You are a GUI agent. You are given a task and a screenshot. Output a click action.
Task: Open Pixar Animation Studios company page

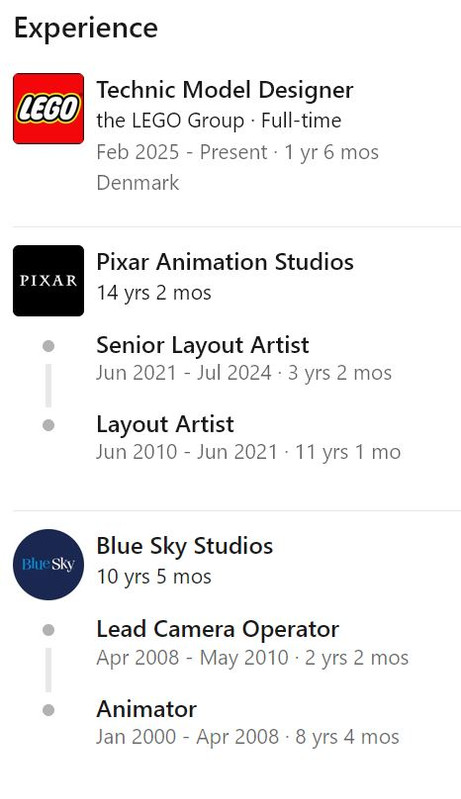pos(225,262)
